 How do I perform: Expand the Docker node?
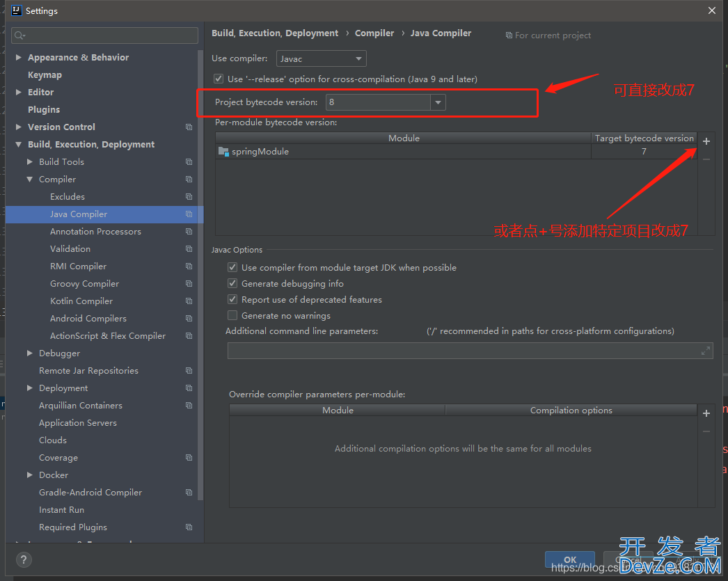click(x=30, y=475)
